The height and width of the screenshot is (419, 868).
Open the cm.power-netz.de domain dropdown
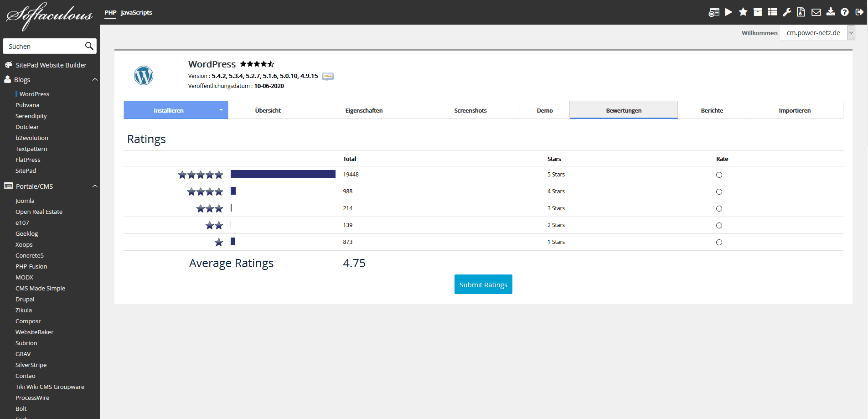(x=851, y=33)
